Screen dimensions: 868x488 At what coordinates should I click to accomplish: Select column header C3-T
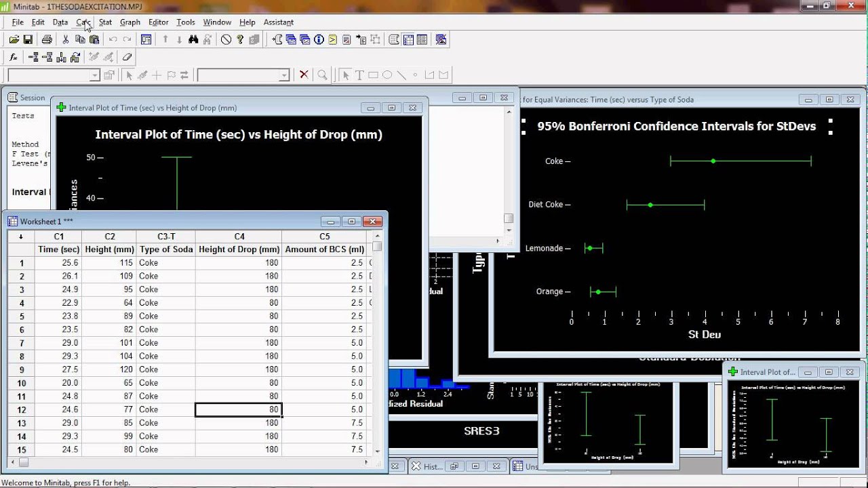pos(166,237)
